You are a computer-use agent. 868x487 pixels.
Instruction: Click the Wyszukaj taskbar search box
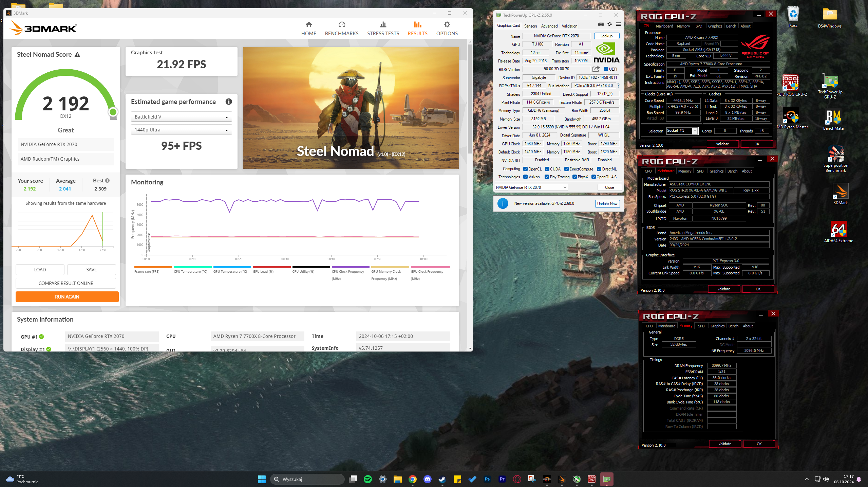[307, 479]
